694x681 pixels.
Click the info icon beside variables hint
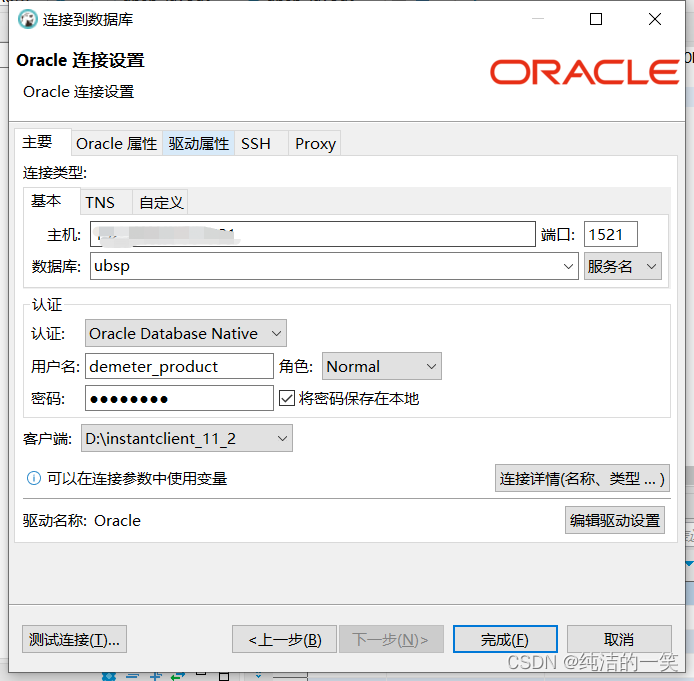point(34,478)
